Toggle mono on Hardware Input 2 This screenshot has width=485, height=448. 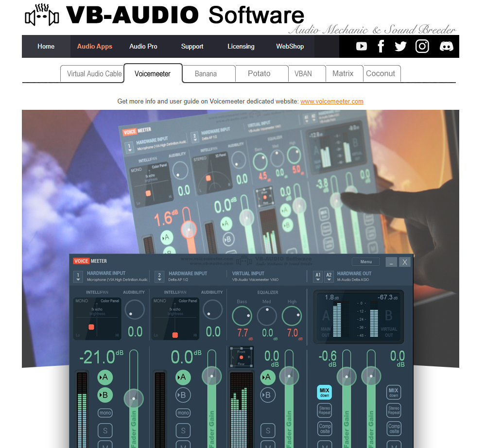(x=183, y=413)
